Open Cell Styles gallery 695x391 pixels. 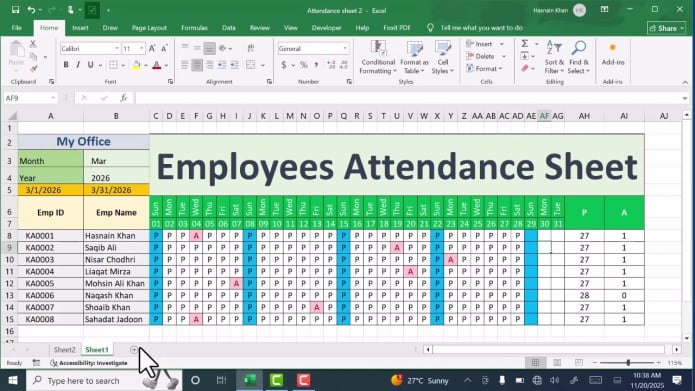tap(442, 58)
